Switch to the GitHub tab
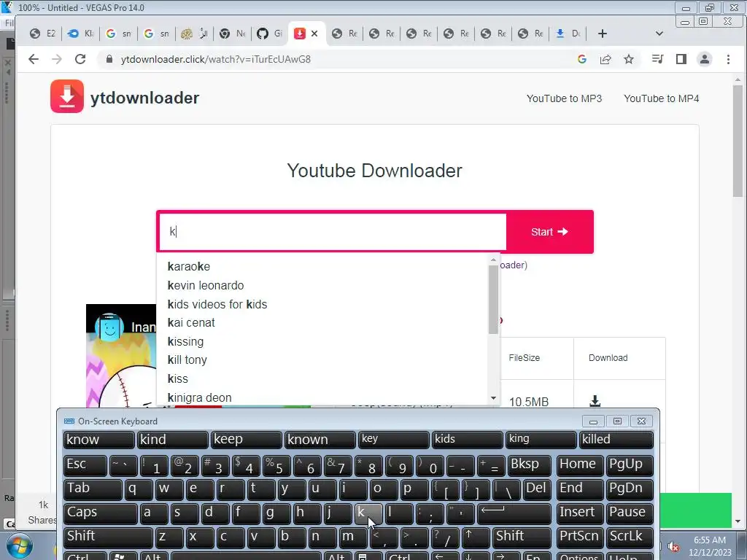 pyautogui.click(x=270, y=34)
